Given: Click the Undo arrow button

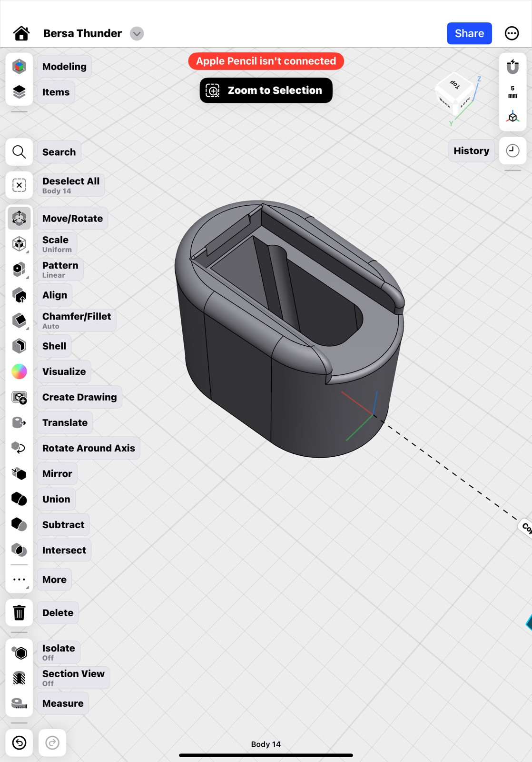Looking at the screenshot, I should tap(19, 743).
